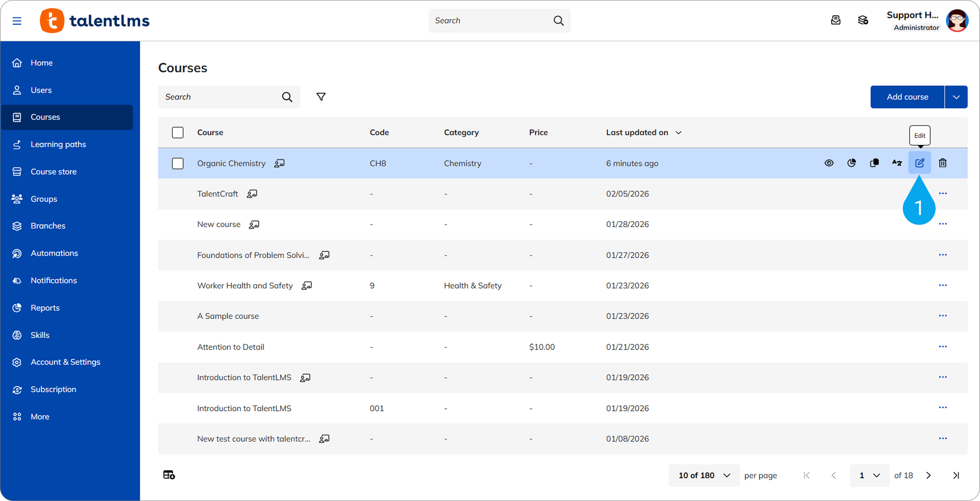Screen dimensions: 980x501
Task: Click the Courses search field
Action: coord(221,97)
